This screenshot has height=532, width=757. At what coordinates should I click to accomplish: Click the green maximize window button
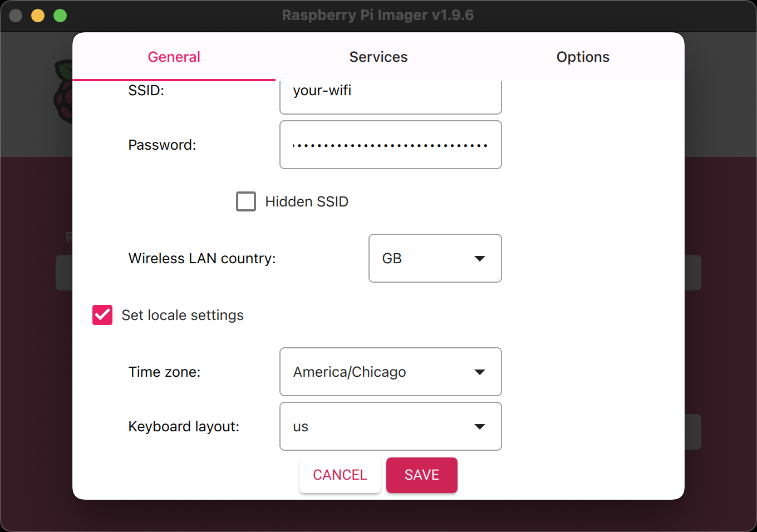click(60, 16)
